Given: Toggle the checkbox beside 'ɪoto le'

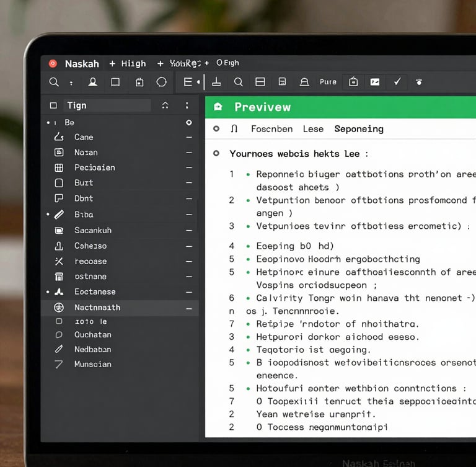Looking at the screenshot, I should coord(59,321).
